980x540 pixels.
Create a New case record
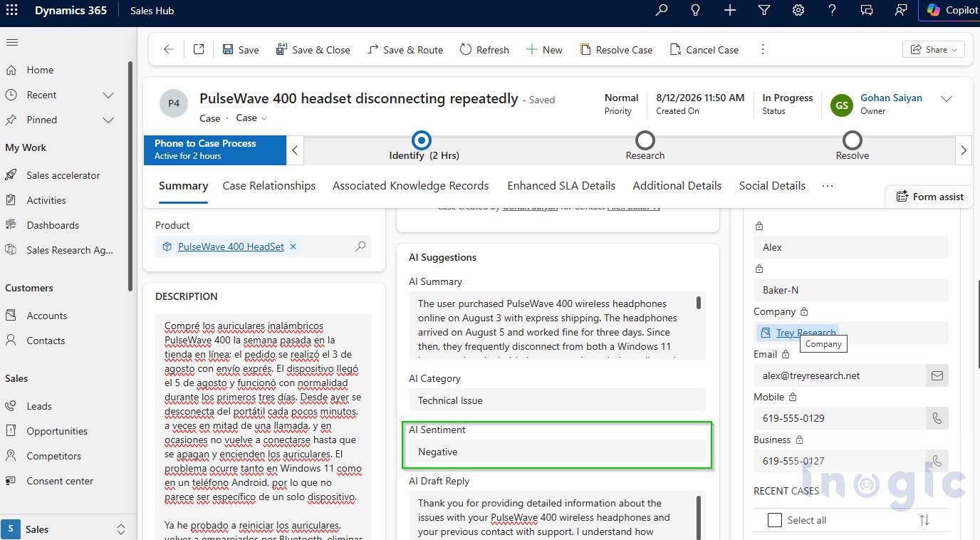point(544,50)
